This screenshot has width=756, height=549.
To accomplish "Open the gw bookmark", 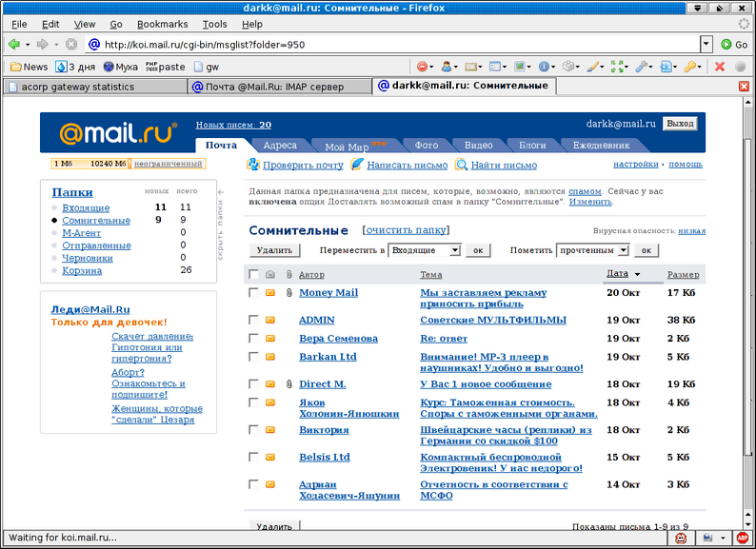I will tap(207, 67).
